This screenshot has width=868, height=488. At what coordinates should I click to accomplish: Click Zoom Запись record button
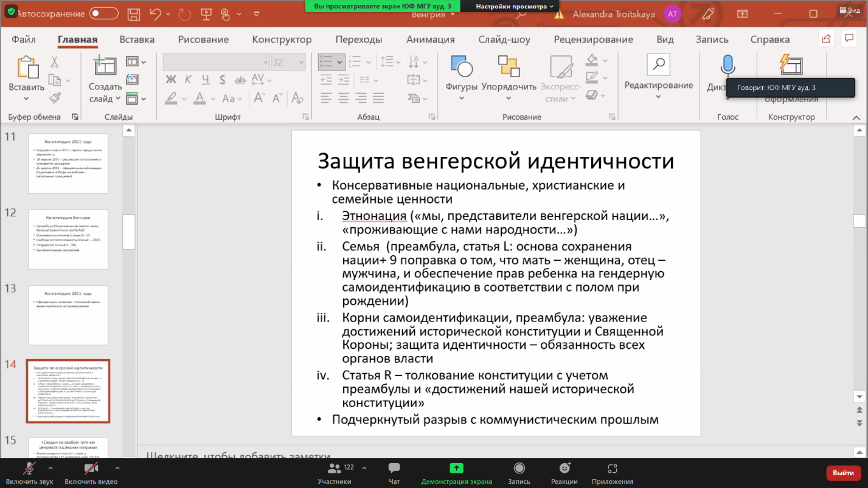point(519,473)
